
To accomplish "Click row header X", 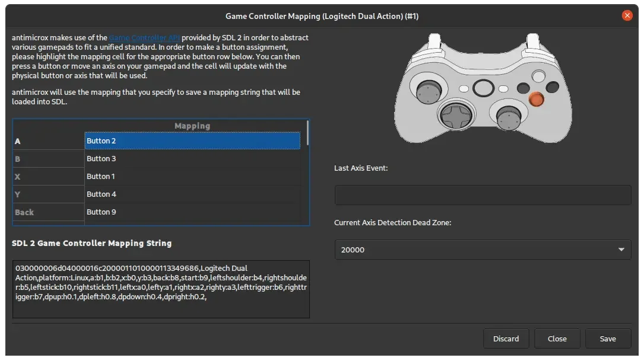I will (x=49, y=177).
